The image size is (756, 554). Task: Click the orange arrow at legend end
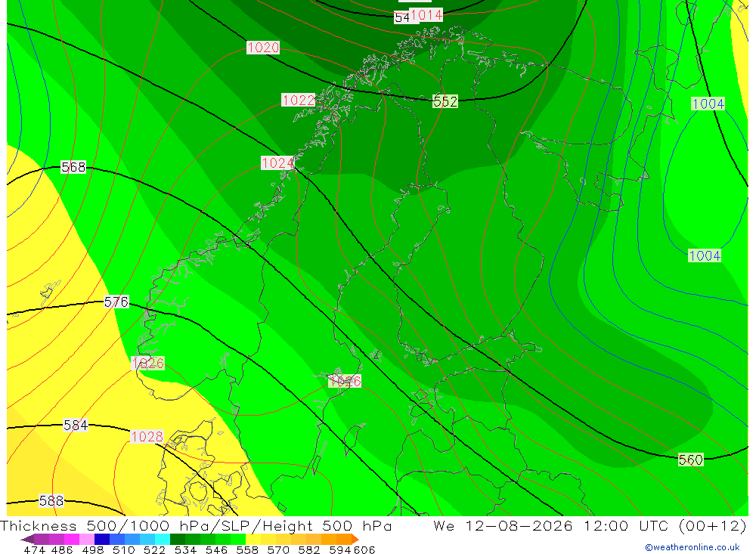[x=355, y=539]
